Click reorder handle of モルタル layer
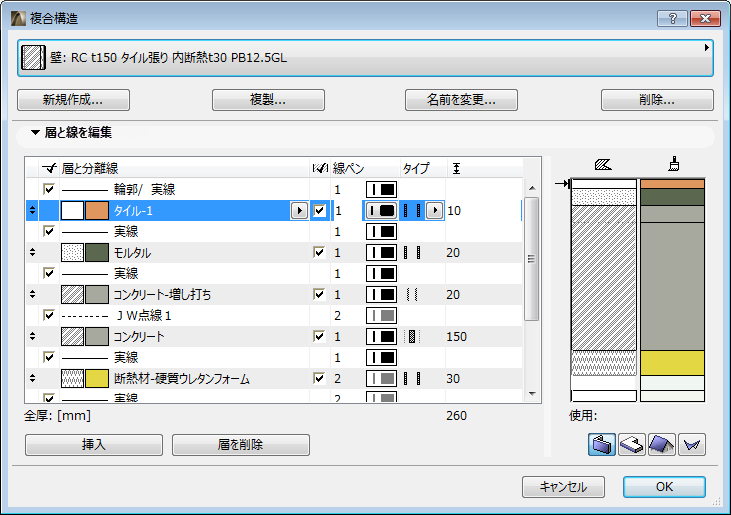This screenshot has height=515, width=731. click(32, 252)
